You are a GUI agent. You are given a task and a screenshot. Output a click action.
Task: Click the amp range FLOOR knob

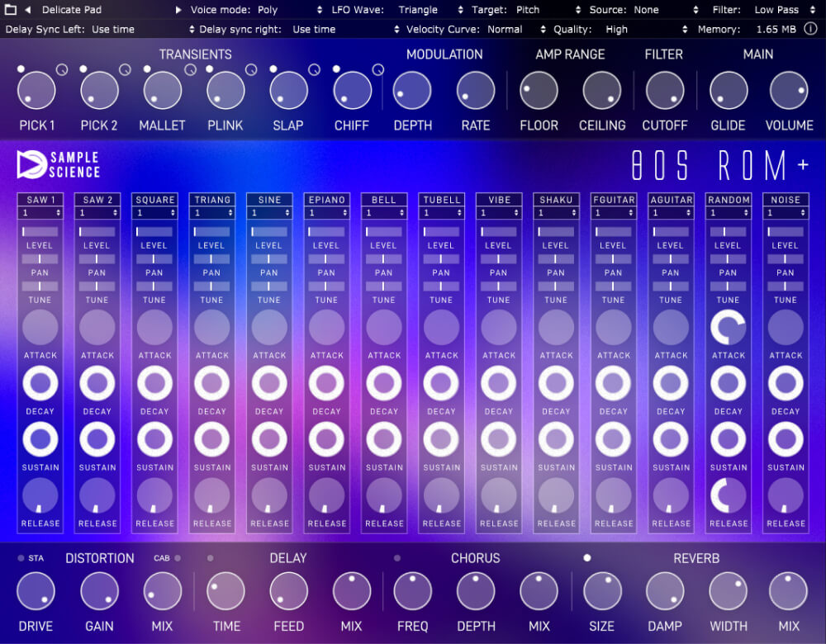click(539, 91)
